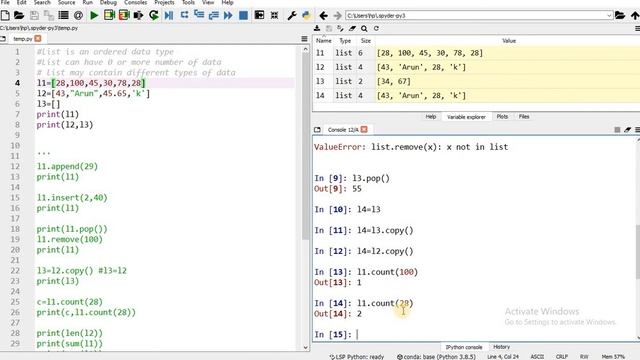This screenshot has width=640, height=360.
Task: Open a file using the folder icon
Action: click(x=19, y=16)
